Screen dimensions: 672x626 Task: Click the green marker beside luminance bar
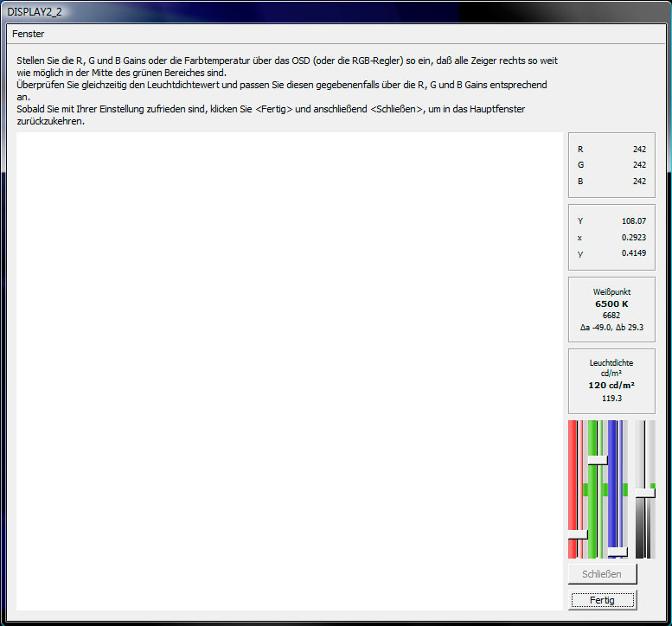tap(653, 486)
